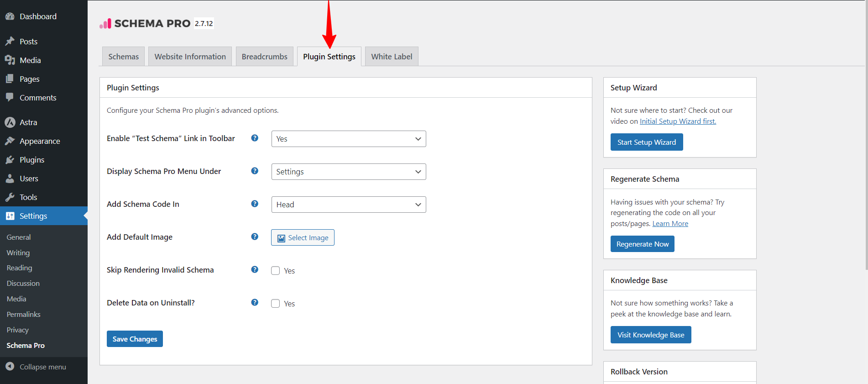Open the Initial Setup Wizard first link
Screen dimensions: 868x384
[678, 121]
